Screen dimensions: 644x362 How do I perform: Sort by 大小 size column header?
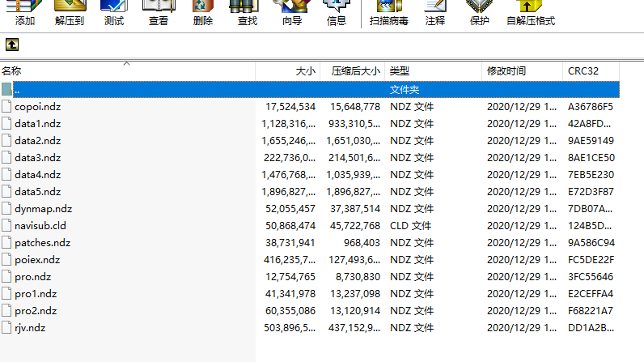point(288,71)
